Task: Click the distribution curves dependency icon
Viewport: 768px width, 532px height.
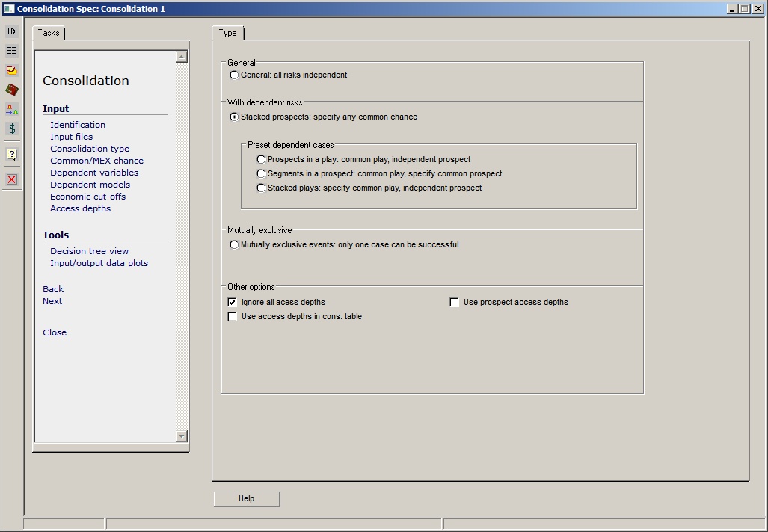Action: tap(12, 109)
